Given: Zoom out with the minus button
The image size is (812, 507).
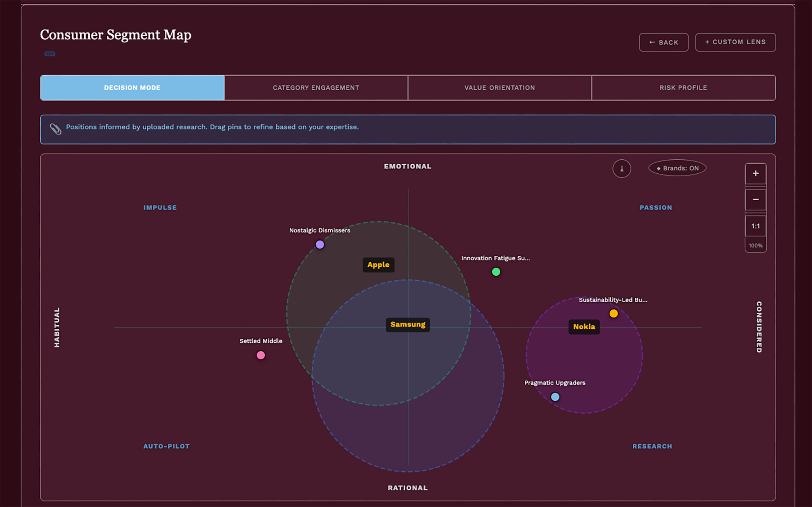Looking at the screenshot, I should (x=755, y=199).
